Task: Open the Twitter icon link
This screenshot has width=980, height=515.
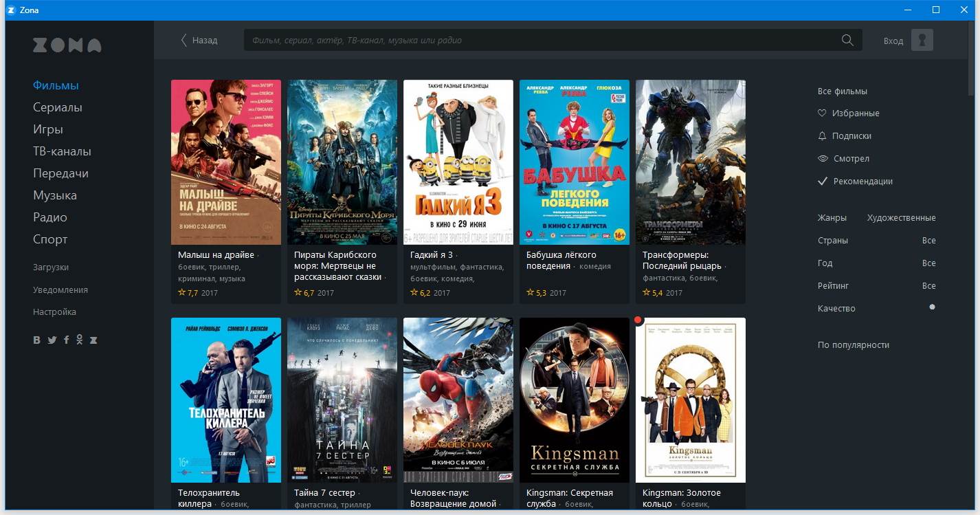Action: point(52,340)
